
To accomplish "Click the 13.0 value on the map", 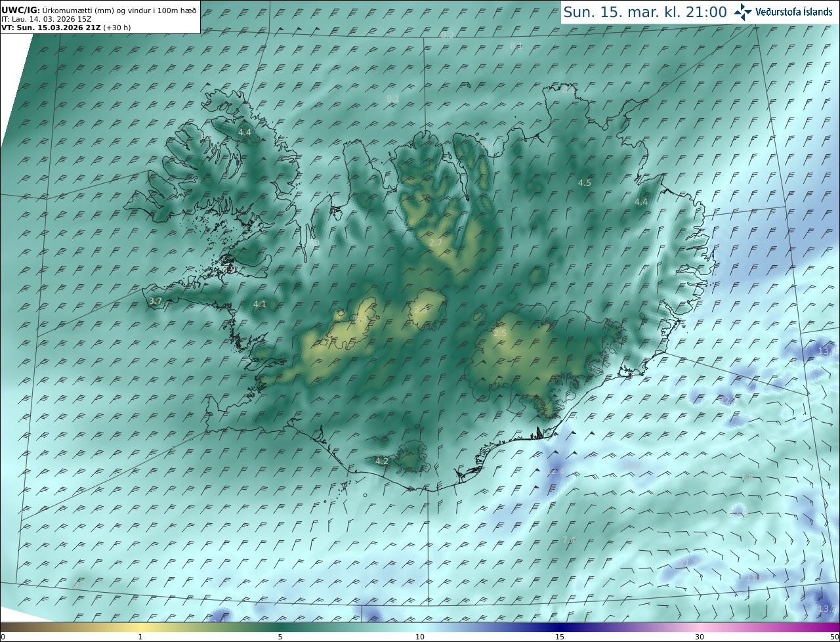I will click(x=827, y=351).
